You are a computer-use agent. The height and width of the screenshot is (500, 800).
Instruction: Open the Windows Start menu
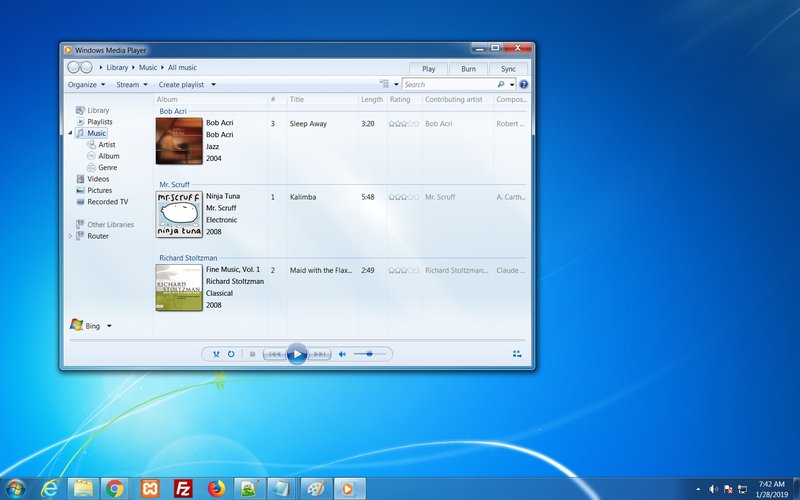[x=15, y=489]
